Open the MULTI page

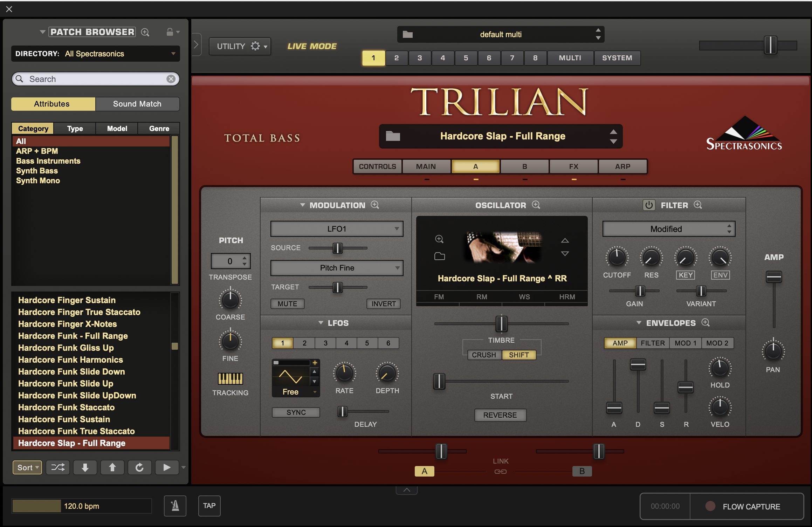click(570, 58)
